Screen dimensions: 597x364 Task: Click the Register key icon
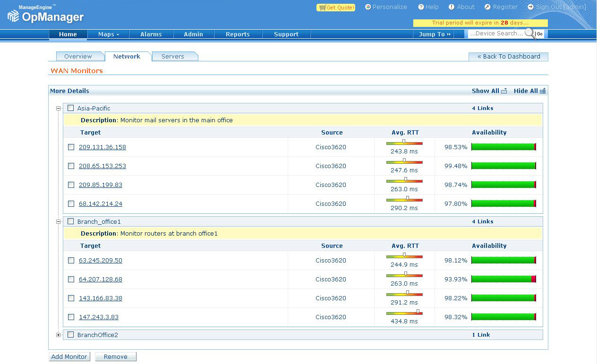[486, 7]
